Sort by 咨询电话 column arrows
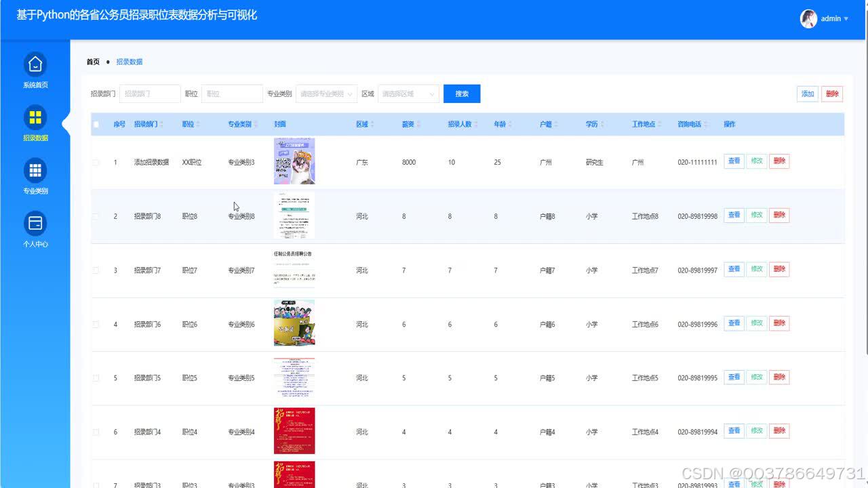The image size is (868, 488). (x=706, y=125)
